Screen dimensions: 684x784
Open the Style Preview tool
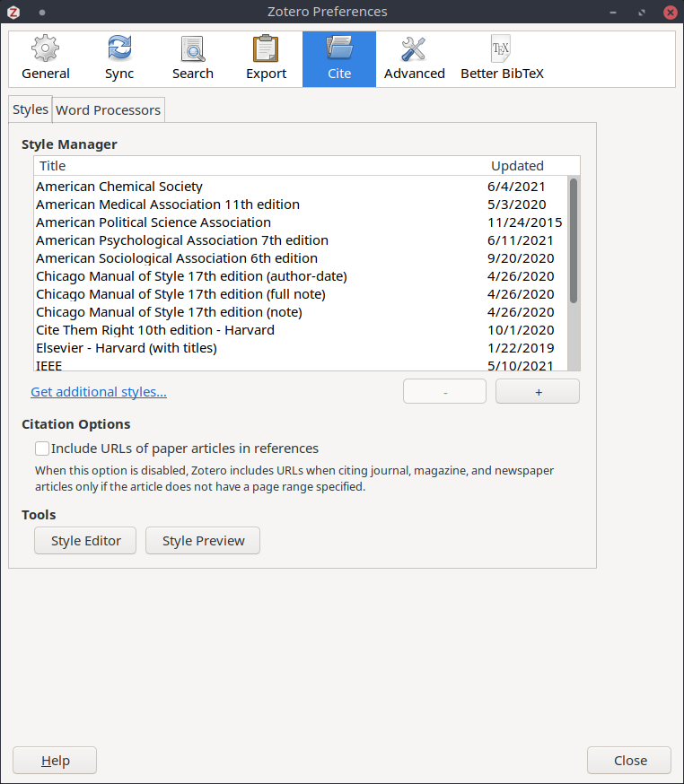pyautogui.click(x=202, y=540)
